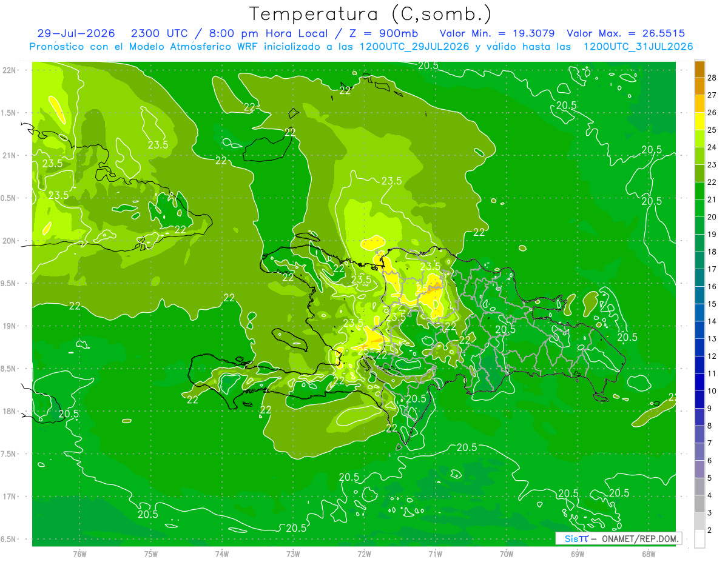The width and height of the screenshot is (728, 562).
Task: Click the dark-blue legend swatch between 10 and 11
Action: [699, 382]
